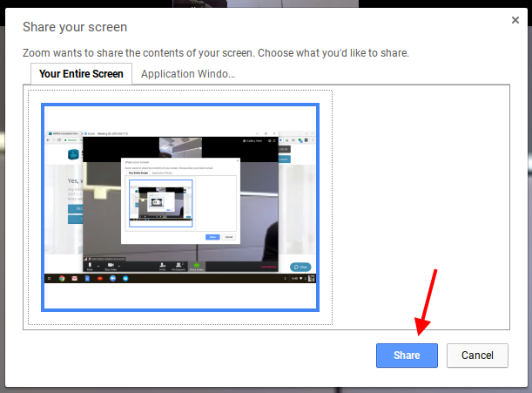Click the Chrome icon in the preview's shelf
The height and width of the screenshot is (393, 532).
(63, 278)
